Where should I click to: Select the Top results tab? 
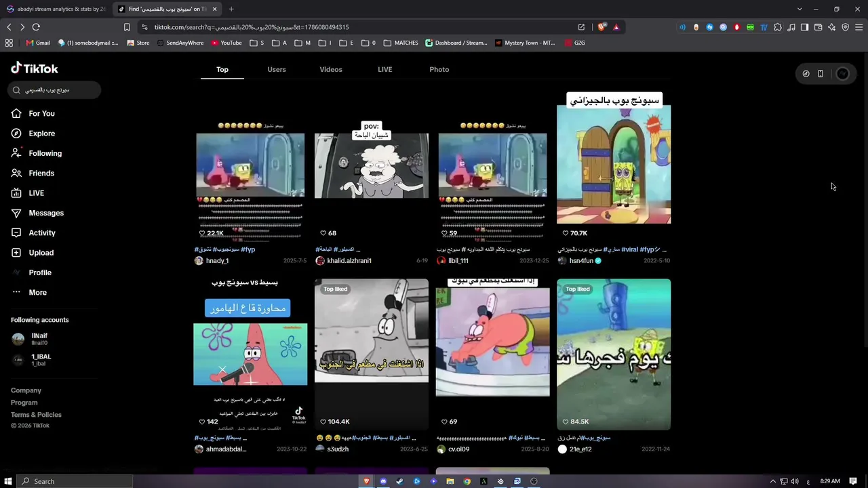click(x=222, y=69)
